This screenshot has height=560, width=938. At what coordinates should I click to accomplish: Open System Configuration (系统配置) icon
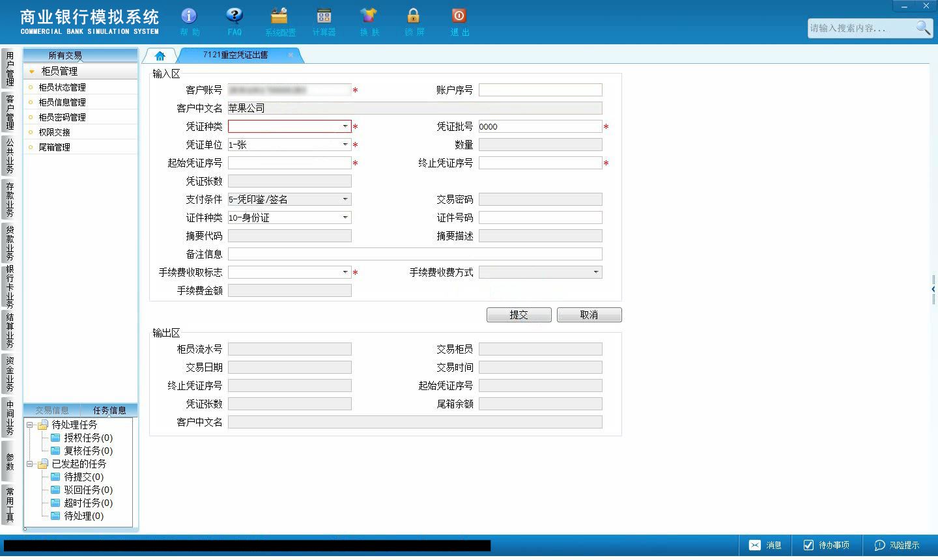(x=279, y=21)
